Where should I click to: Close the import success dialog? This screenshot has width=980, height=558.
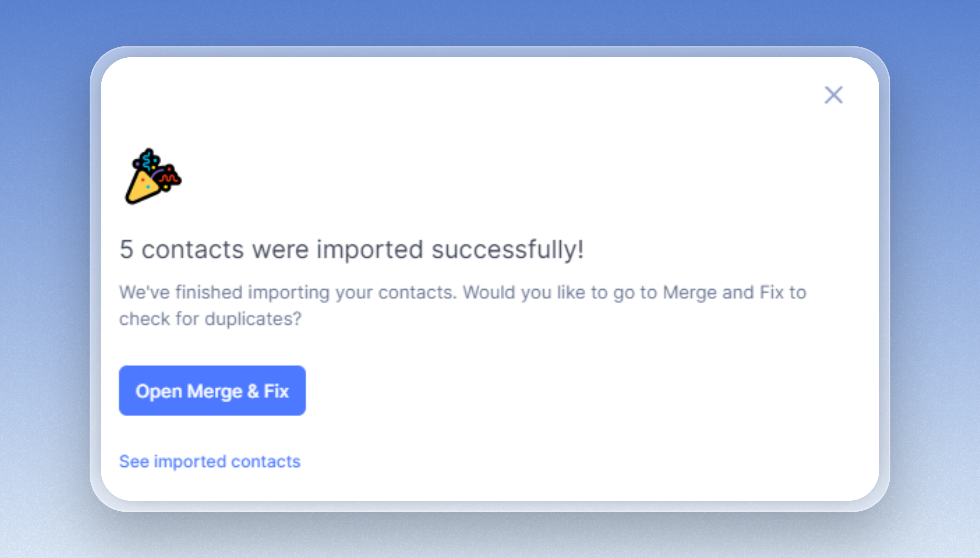click(833, 95)
